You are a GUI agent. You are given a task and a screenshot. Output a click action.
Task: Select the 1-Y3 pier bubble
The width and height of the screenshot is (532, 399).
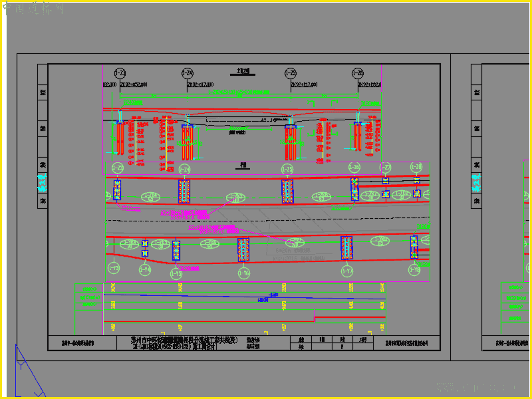[114, 268]
